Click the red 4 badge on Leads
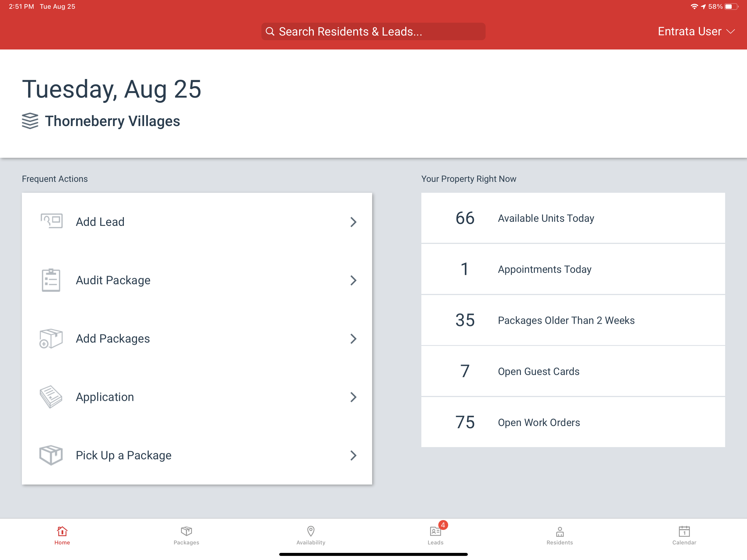747x560 pixels. coord(443,525)
